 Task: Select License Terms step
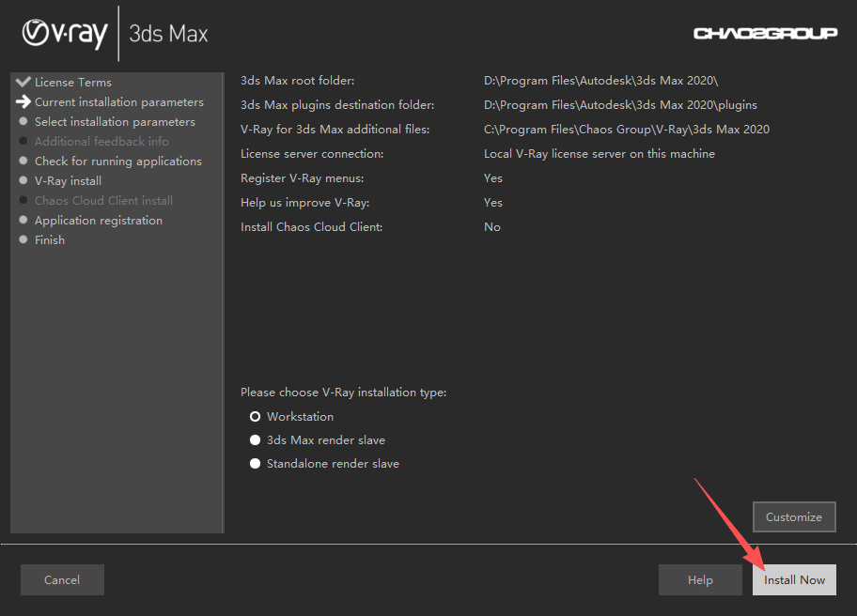click(x=73, y=83)
